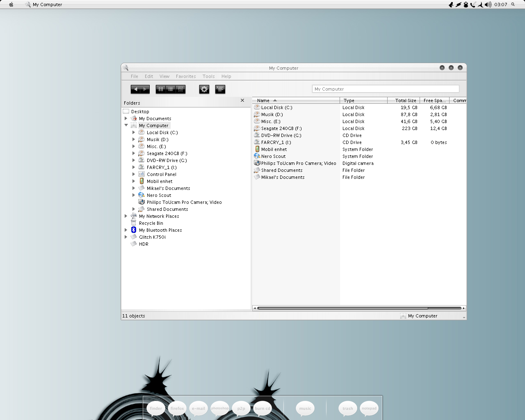The height and width of the screenshot is (420, 525).
Task: Click the Apple logo in menu bar
Action: [11, 5]
